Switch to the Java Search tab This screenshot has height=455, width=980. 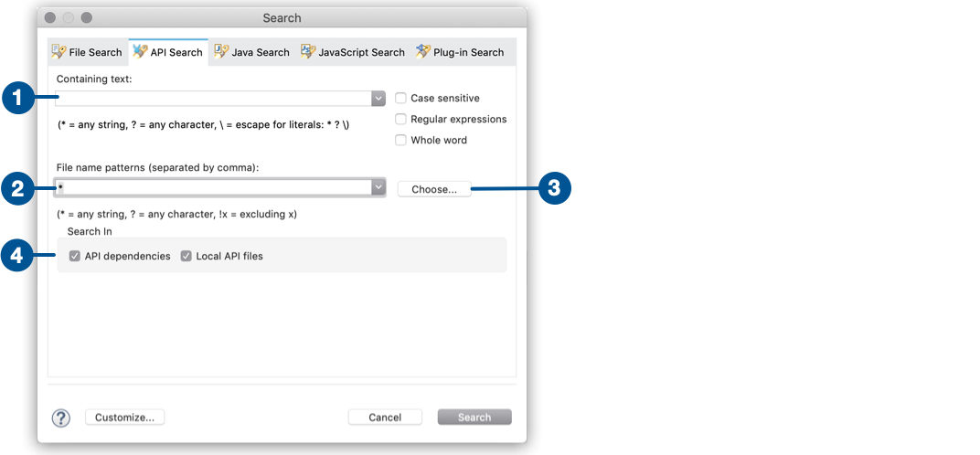(251, 52)
